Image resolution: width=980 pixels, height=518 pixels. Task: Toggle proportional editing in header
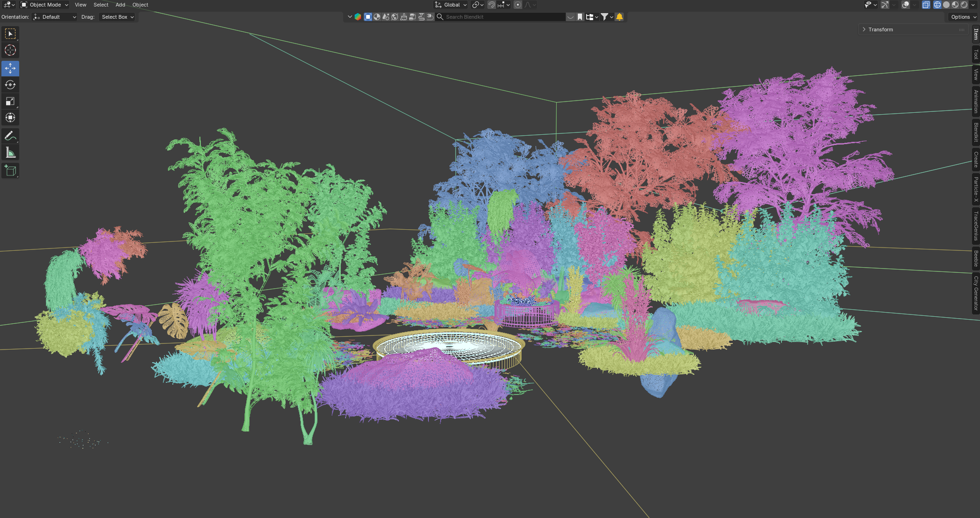pyautogui.click(x=518, y=5)
